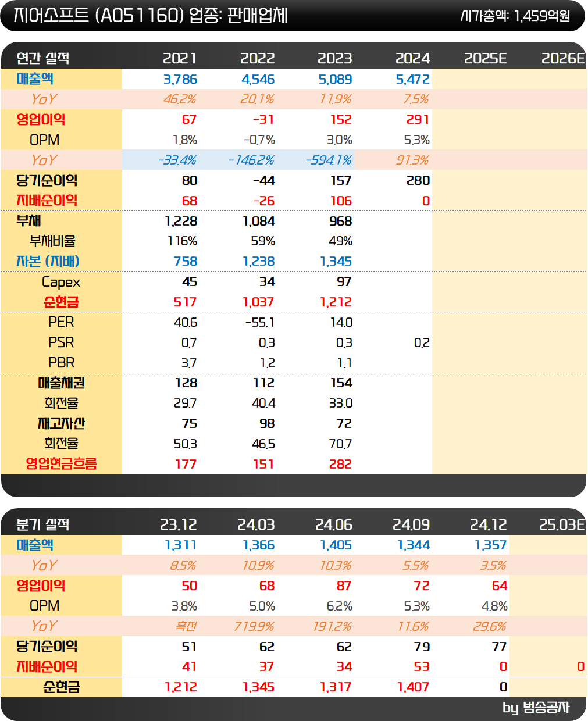Select the 2022 PER value '-55.1'
This screenshot has height=721, width=588.
(x=260, y=323)
